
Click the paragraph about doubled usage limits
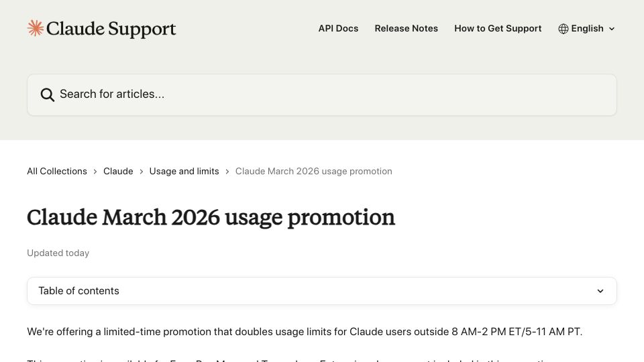pos(305,332)
